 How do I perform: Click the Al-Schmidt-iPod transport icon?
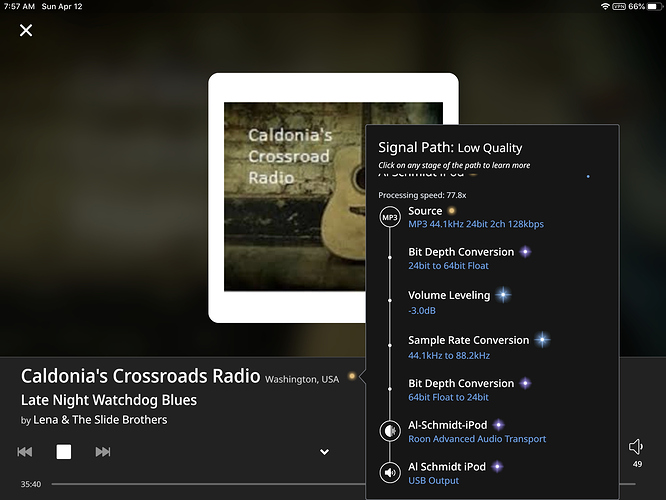click(390, 431)
